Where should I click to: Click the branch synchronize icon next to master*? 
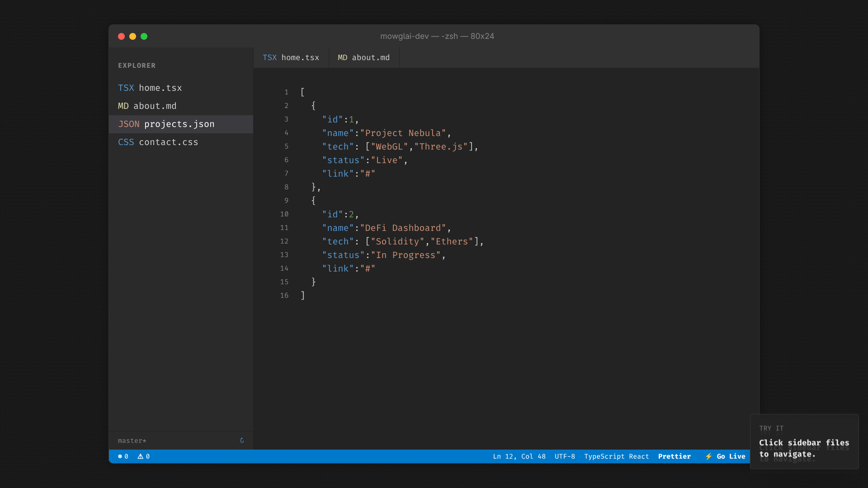(x=242, y=441)
